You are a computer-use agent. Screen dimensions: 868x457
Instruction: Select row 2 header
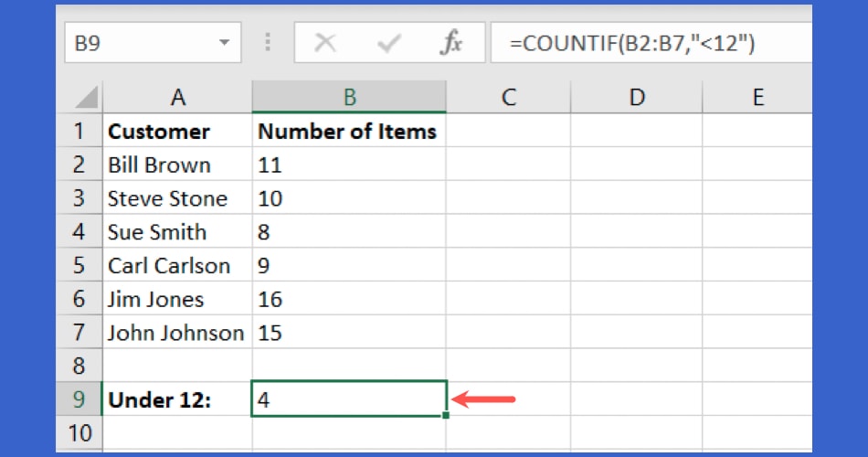pyautogui.click(x=79, y=165)
